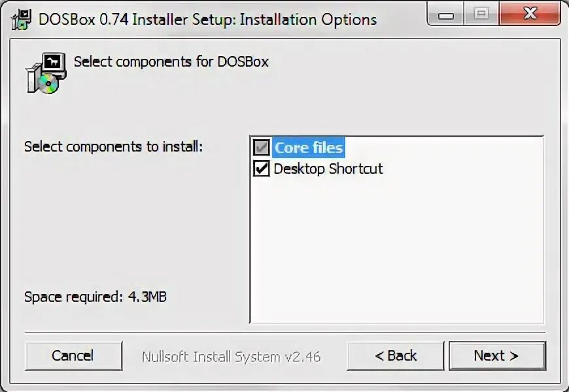The height and width of the screenshot is (392, 569).
Task: Click the 'Select components for DOSBox' heading
Action: [171, 61]
